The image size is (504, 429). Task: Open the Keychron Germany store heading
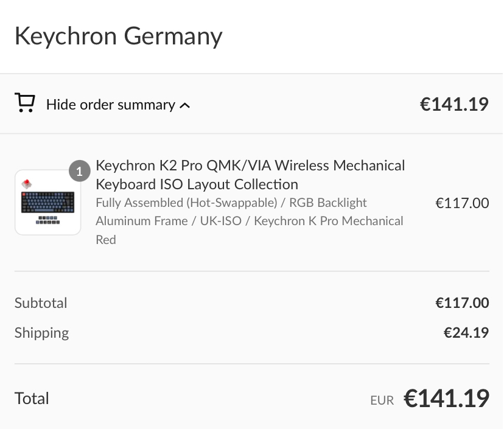pyautogui.click(x=118, y=36)
